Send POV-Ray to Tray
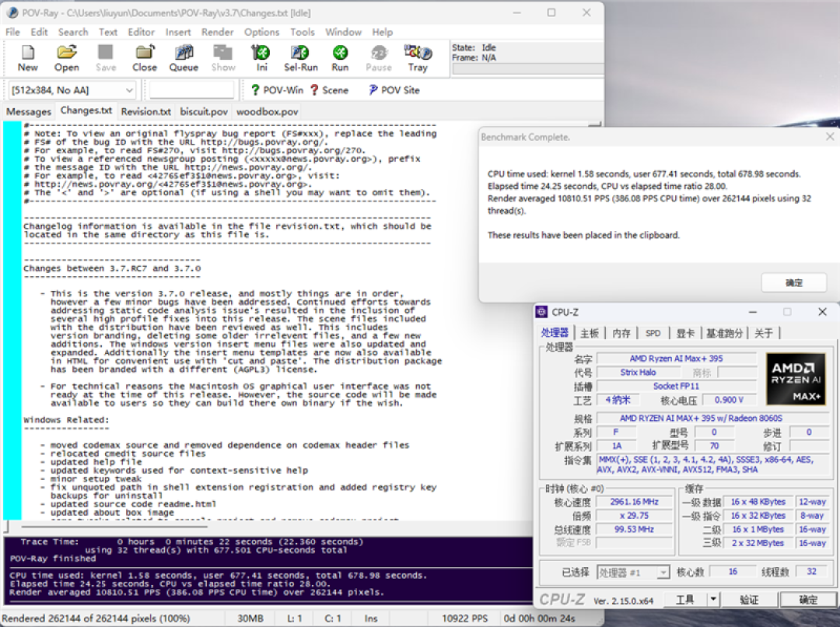This screenshot has height=627, width=840. pyautogui.click(x=418, y=58)
